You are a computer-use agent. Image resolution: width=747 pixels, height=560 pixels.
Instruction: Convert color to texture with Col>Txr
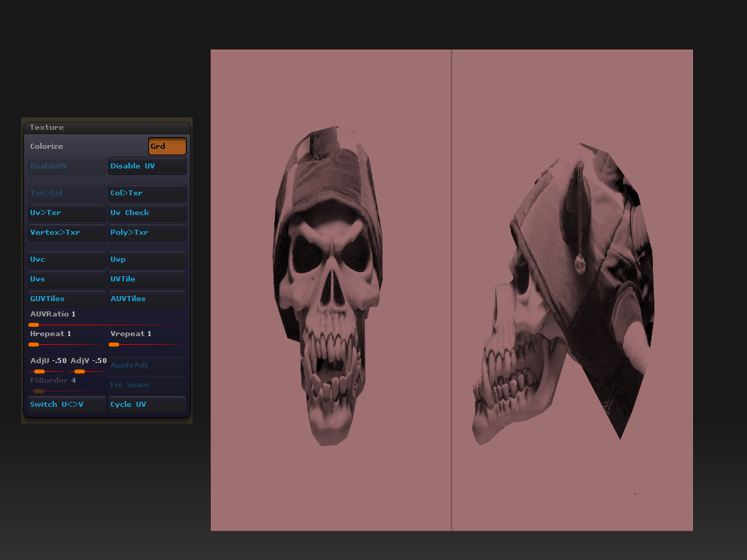[147, 192]
